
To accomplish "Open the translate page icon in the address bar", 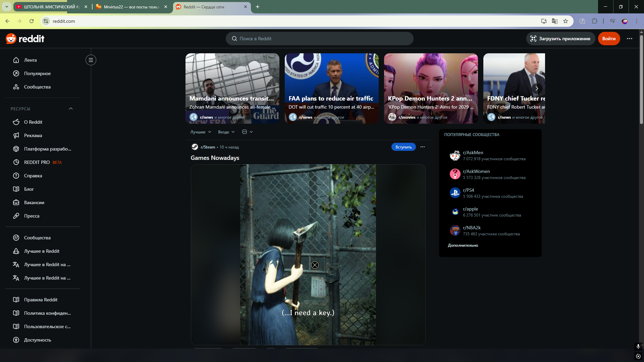I will [555, 21].
